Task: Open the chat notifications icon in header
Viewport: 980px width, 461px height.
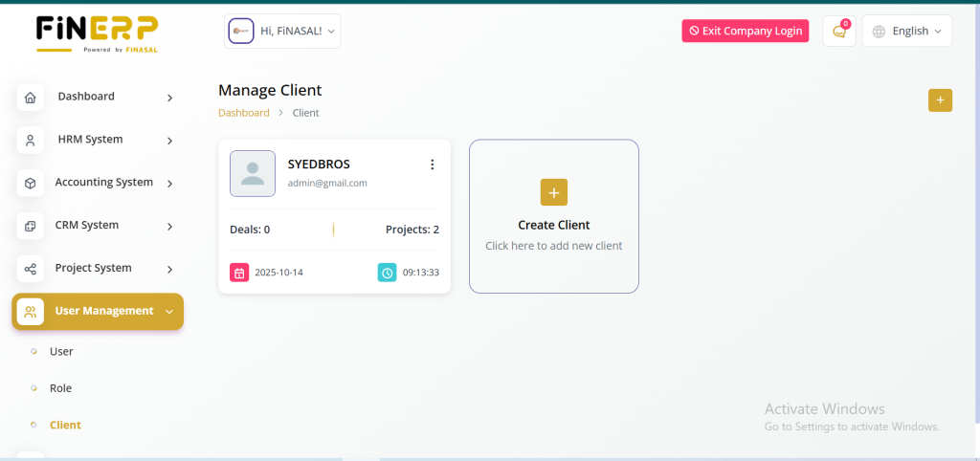Action: 839,31
